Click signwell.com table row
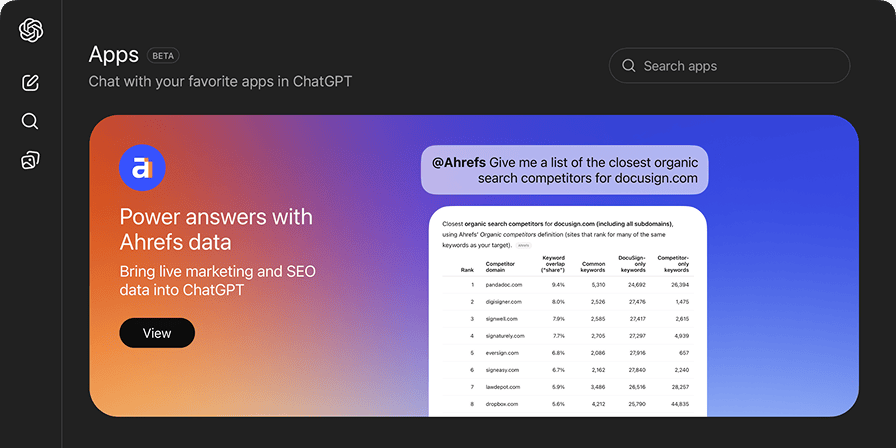Screen dimensions: 896x448 point(567,318)
